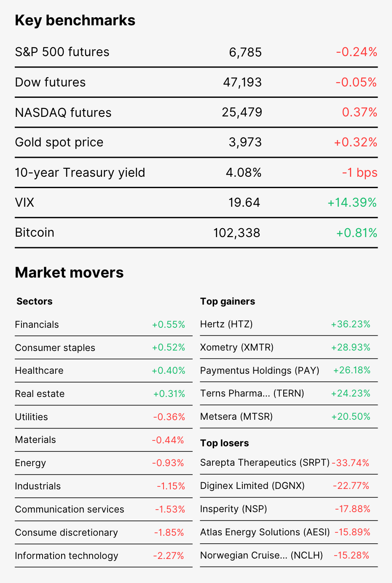Open Hertz (HTZ) top gainer
The image size is (392, 583).
[x=289, y=324]
